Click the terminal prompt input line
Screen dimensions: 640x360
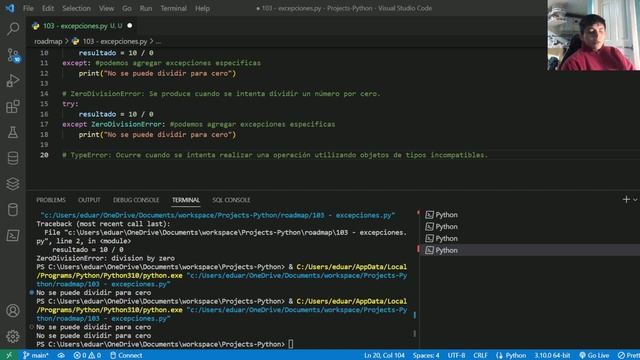165,344
